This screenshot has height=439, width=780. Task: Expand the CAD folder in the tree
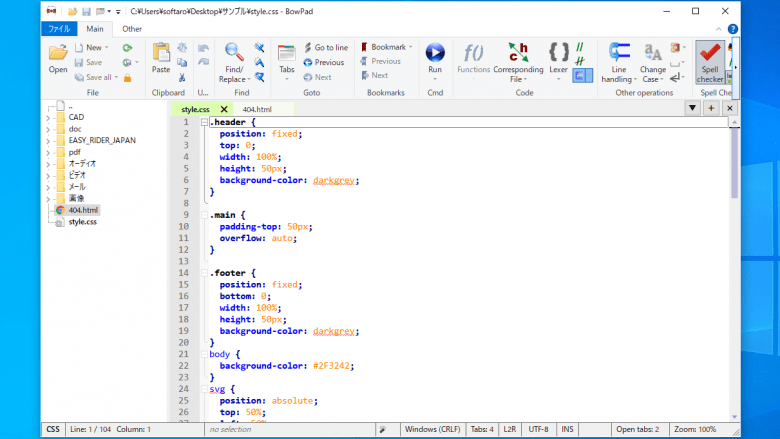(48, 118)
